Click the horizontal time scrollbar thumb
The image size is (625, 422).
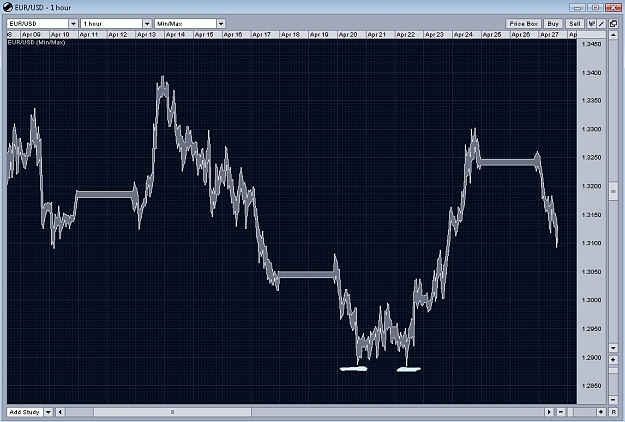[172, 412]
